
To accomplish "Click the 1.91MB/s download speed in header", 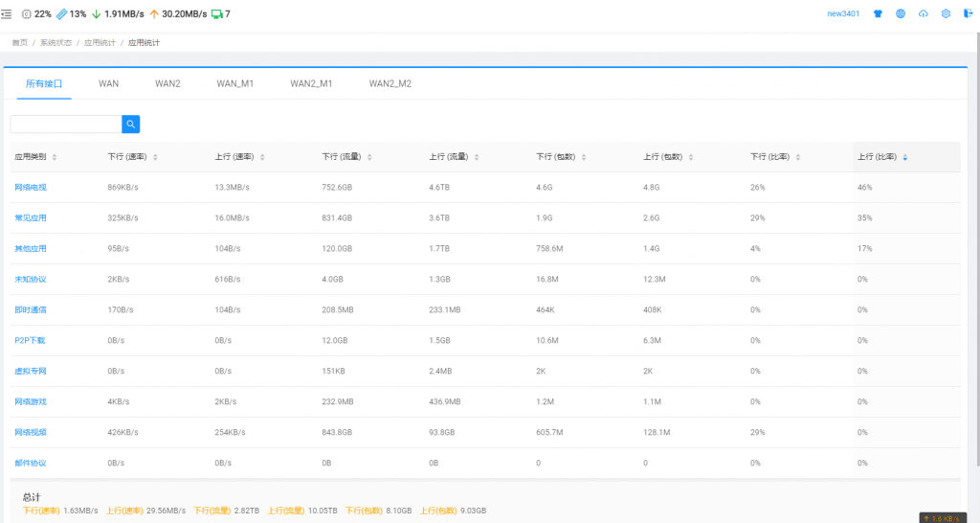I will (124, 13).
